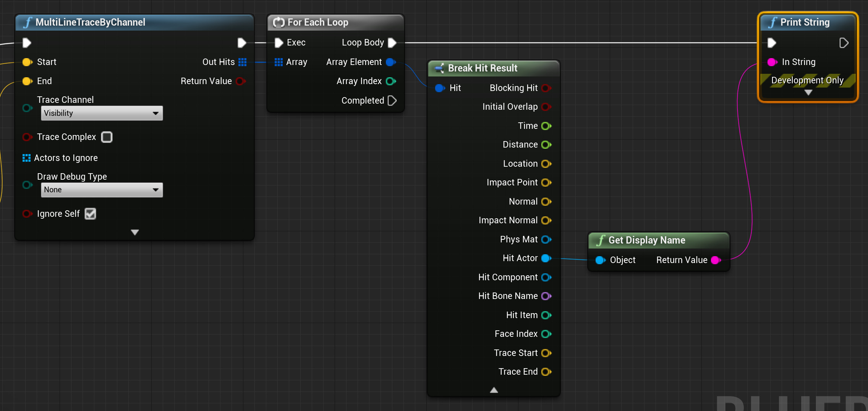This screenshot has width=868, height=411.
Task: Click the In String input pin
Action: click(772, 62)
